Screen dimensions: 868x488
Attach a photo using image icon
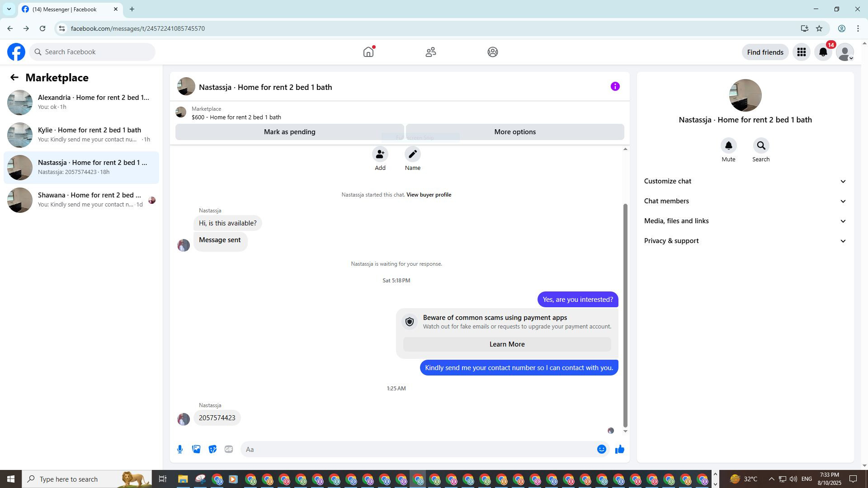coord(196,449)
